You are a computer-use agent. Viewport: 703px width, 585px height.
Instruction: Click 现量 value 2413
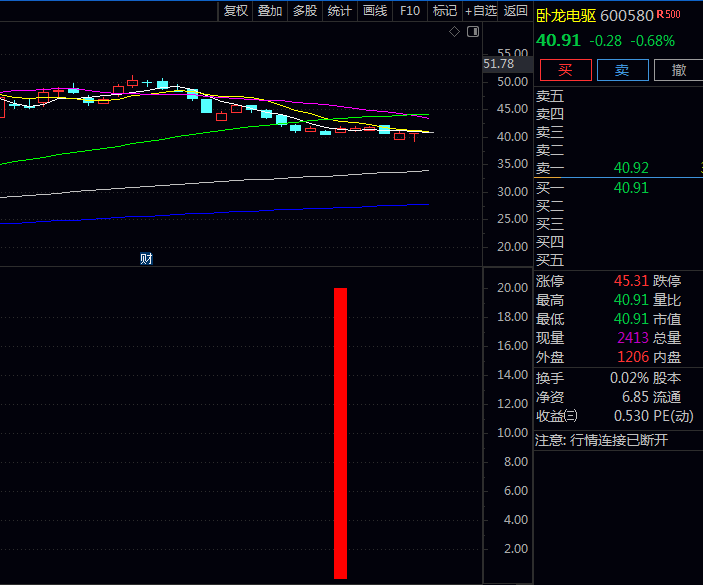tap(633, 338)
